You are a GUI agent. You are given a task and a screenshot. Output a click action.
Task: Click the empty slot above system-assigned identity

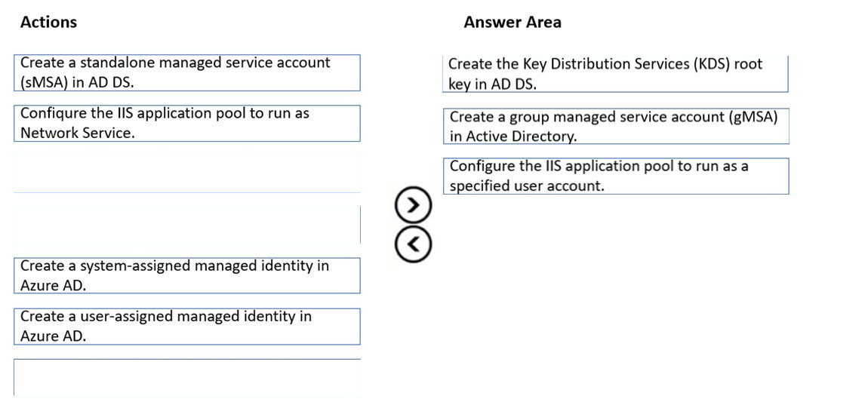click(186, 224)
